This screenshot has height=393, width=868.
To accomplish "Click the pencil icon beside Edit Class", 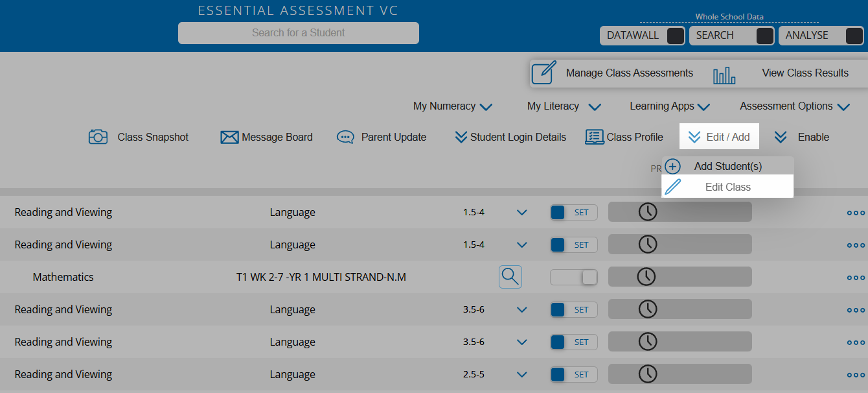I will pos(673,187).
